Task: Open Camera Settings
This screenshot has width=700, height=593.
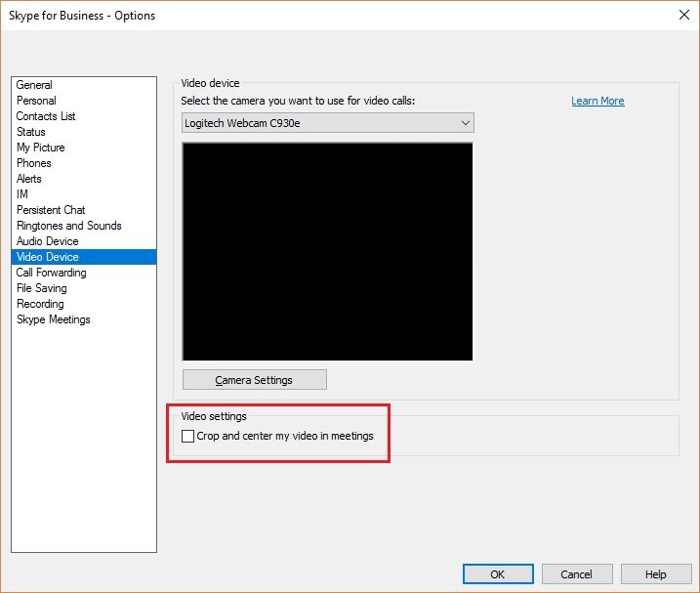Action: (x=255, y=380)
